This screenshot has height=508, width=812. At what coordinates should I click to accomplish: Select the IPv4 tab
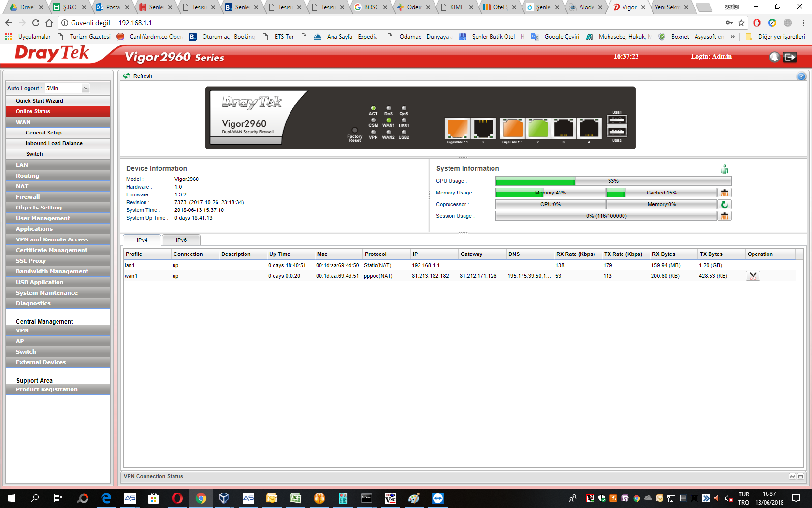tap(142, 240)
